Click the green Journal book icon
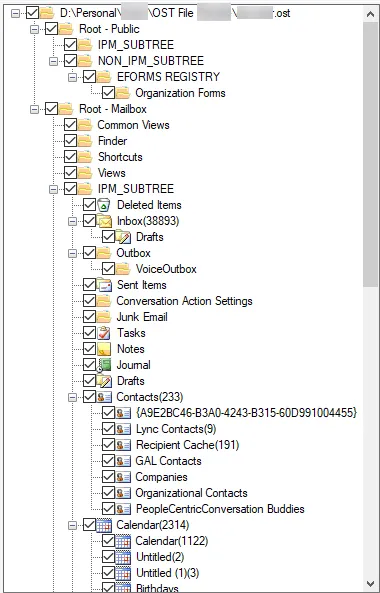 pos(104,365)
